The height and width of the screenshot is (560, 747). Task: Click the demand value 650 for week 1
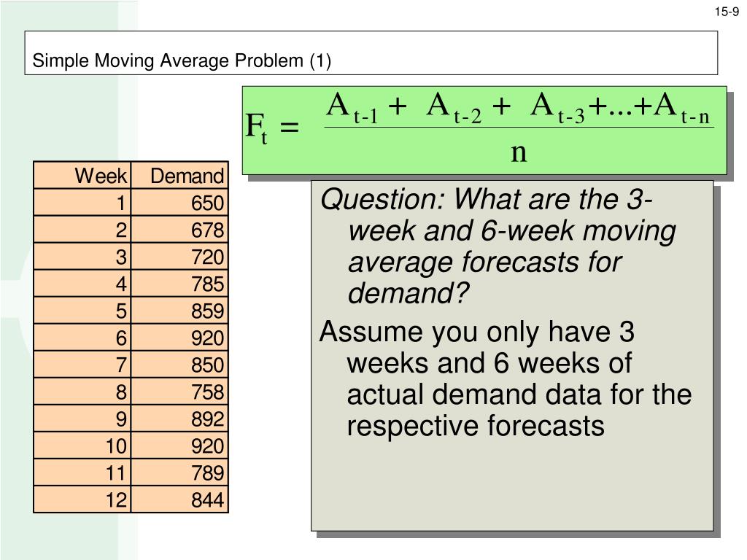pos(179,203)
